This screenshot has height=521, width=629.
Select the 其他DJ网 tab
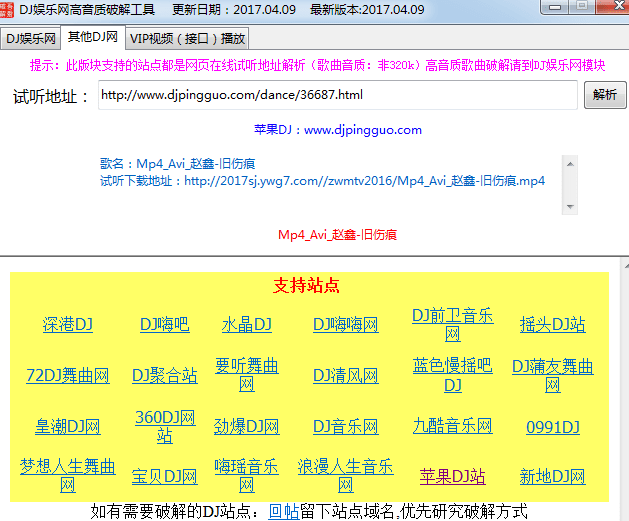[93, 38]
